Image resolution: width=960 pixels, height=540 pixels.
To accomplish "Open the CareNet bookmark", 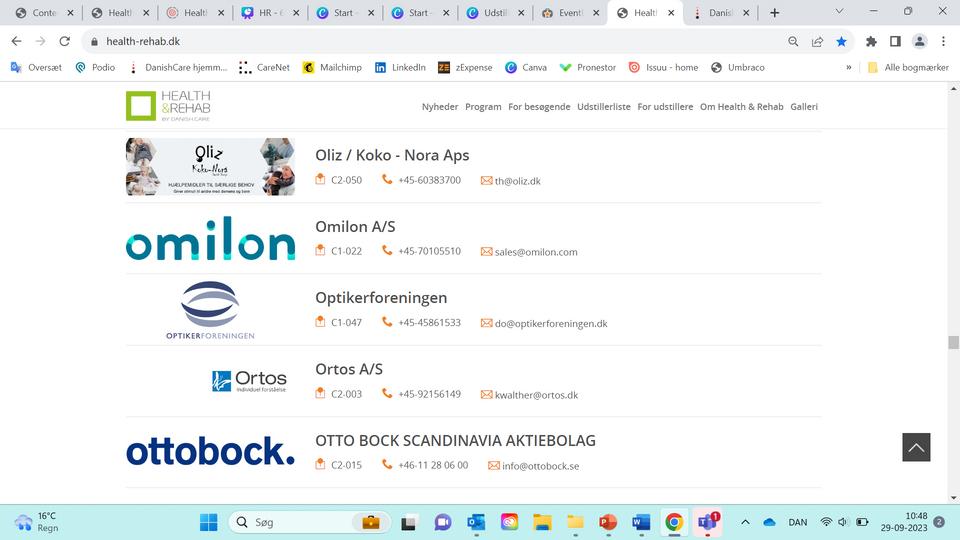I will 264,67.
